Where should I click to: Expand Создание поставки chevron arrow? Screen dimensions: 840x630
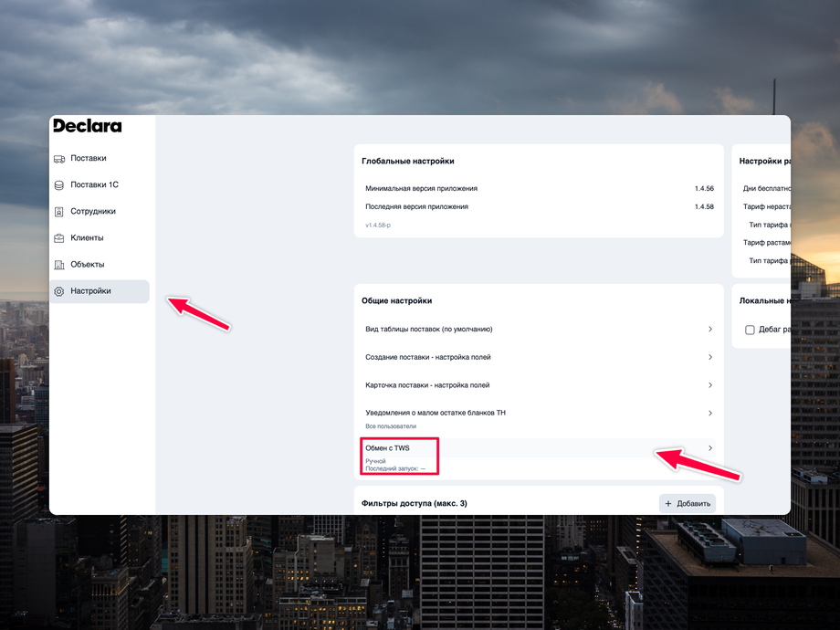click(710, 357)
